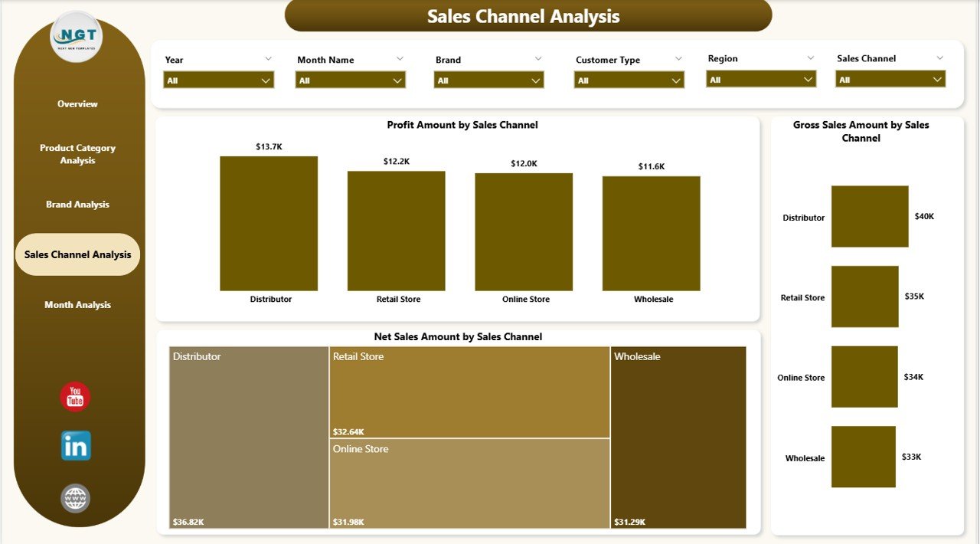
Task: Click chevron icon beside Brand slicer header
Action: pos(538,59)
